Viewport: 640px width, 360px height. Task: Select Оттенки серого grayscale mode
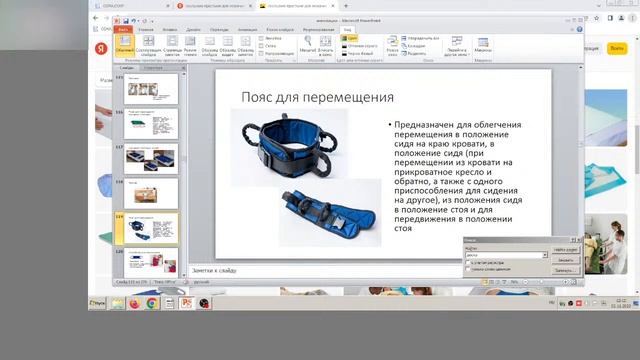pyautogui.click(x=360, y=46)
